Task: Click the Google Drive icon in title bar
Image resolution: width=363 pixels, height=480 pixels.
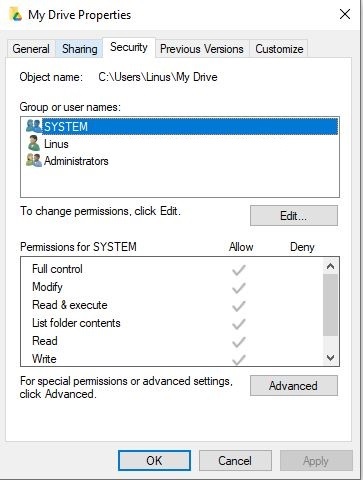Action: click(x=15, y=14)
